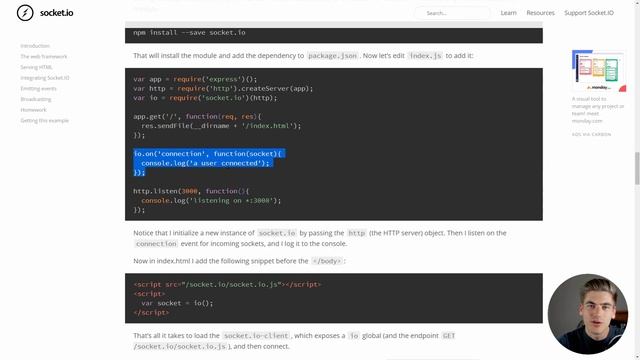Screen dimensions: 640x360
Task: Click the inline connection code word
Action: tap(156, 244)
